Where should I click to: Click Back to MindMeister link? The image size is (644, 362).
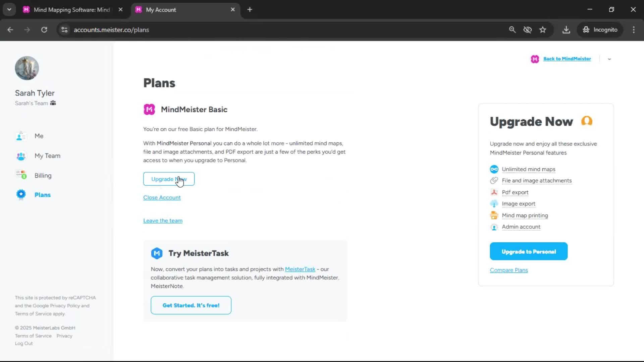[x=567, y=59]
